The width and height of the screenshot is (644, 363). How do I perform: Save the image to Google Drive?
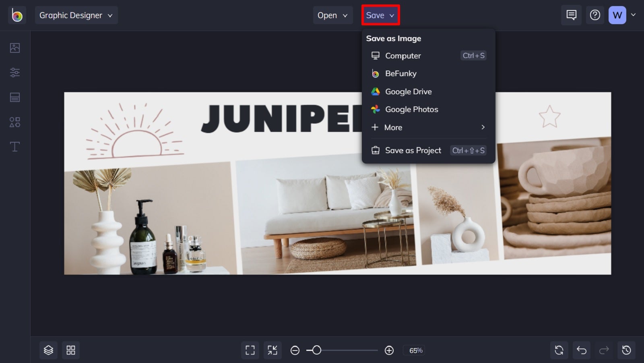[x=408, y=91]
